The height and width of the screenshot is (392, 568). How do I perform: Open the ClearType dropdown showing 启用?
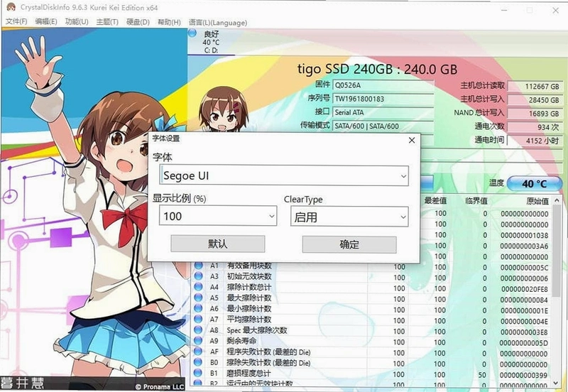point(349,217)
